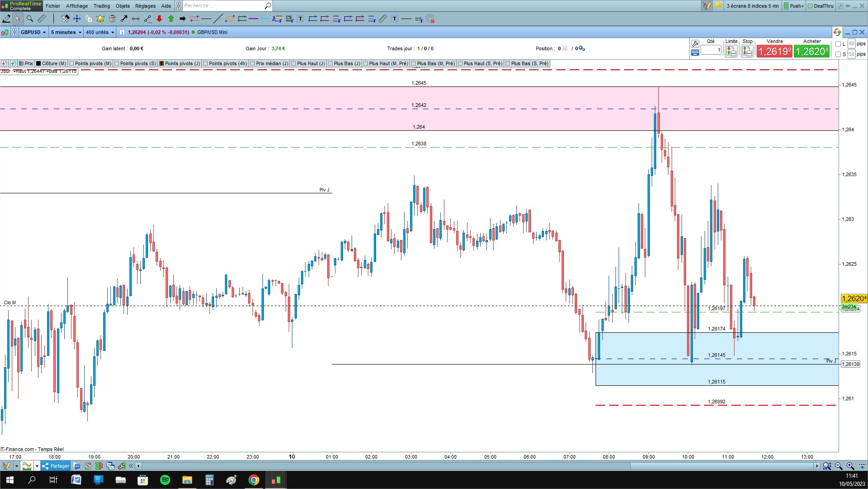The height and width of the screenshot is (489, 868).
Task: Select the red down arrow drawing tool
Action: tap(159, 19)
